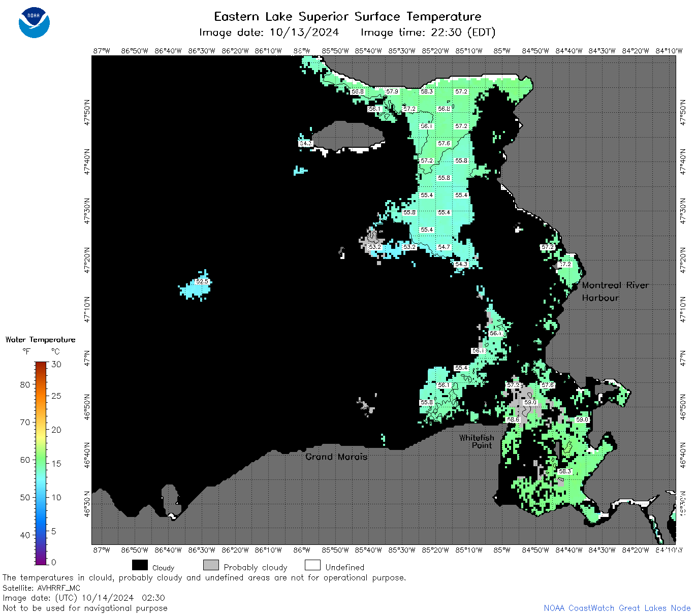This screenshot has height=616, width=696.
Task: Click the Cloudy legend label text
Action: (163, 568)
